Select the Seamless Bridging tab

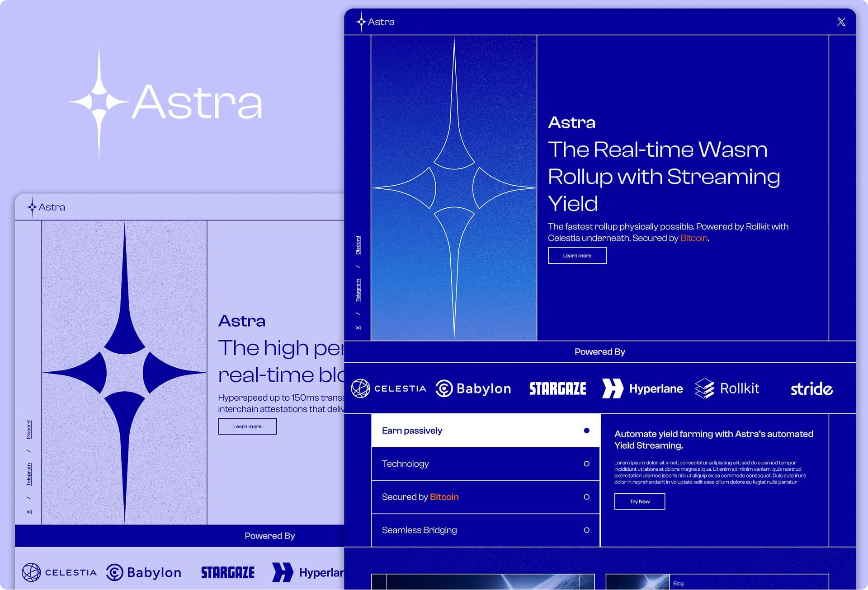[486, 530]
